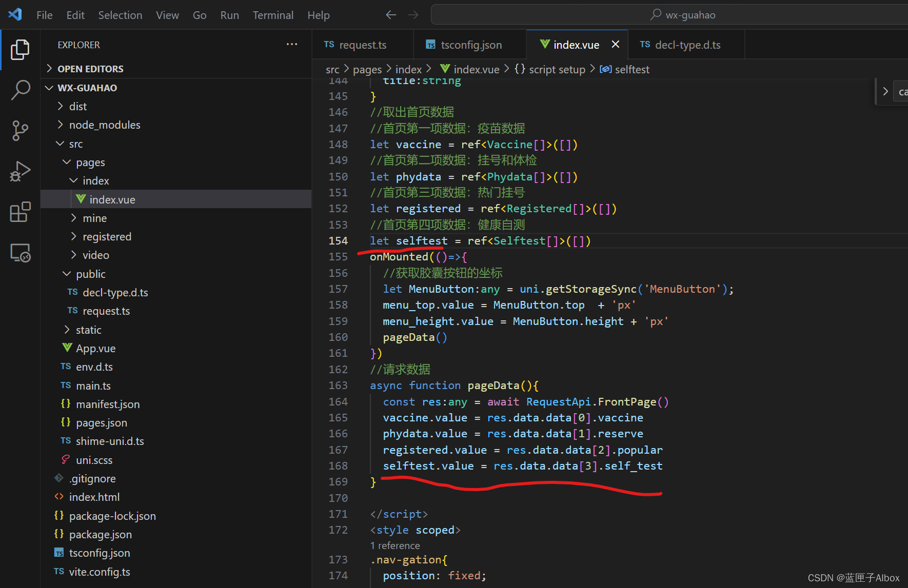Switch to the request.ts tab
The image size is (908, 588).
pyautogui.click(x=363, y=45)
